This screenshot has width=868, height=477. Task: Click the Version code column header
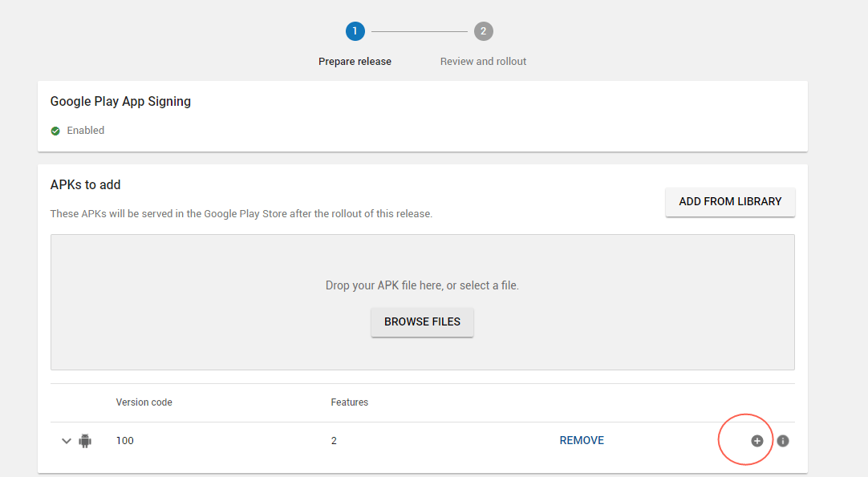pyautogui.click(x=144, y=402)
